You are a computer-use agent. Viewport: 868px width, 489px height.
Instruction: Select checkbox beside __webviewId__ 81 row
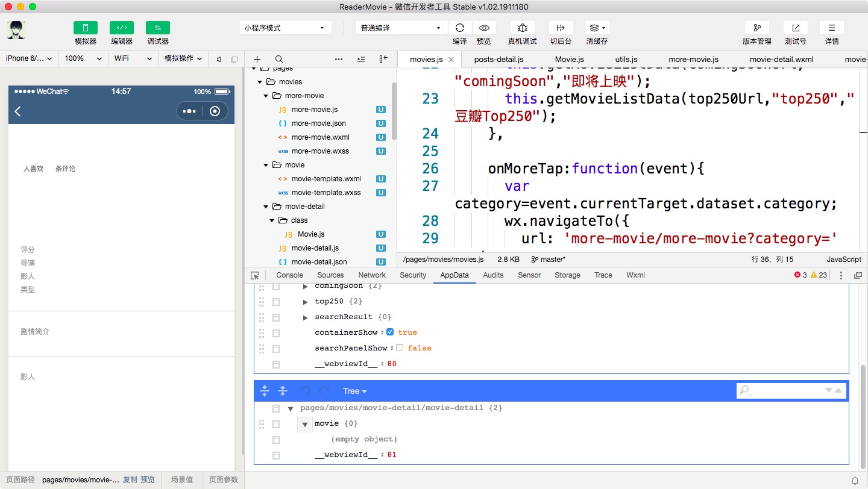pyautogui.click(x=276, y=455)
